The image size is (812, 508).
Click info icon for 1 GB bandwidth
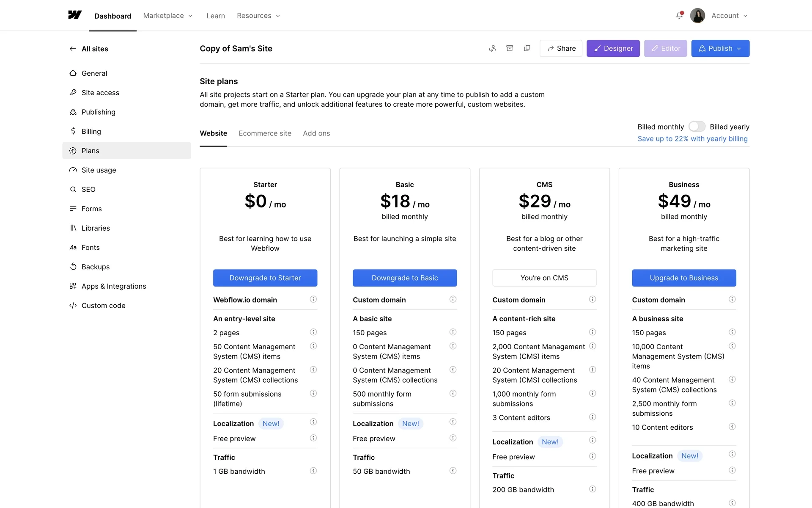[x=313, y=471]
